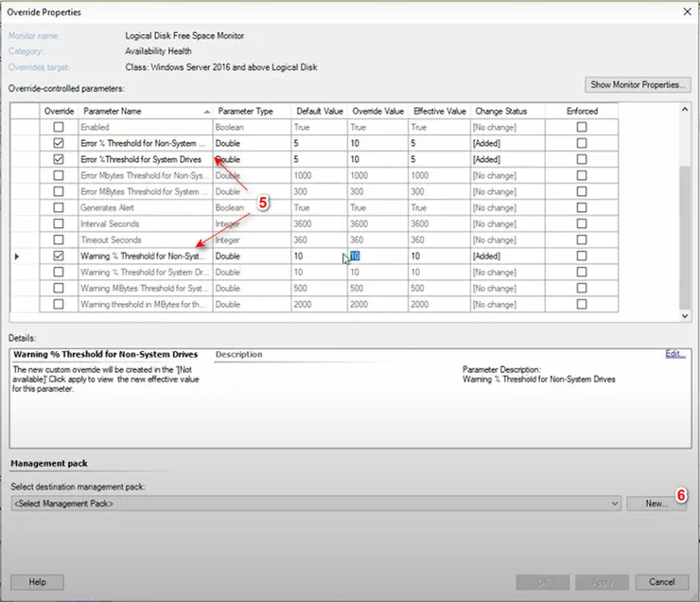Check Enforced box for Warning % Threshold for Non-Syst row
The image size is (700, 602).
point(581,256)
